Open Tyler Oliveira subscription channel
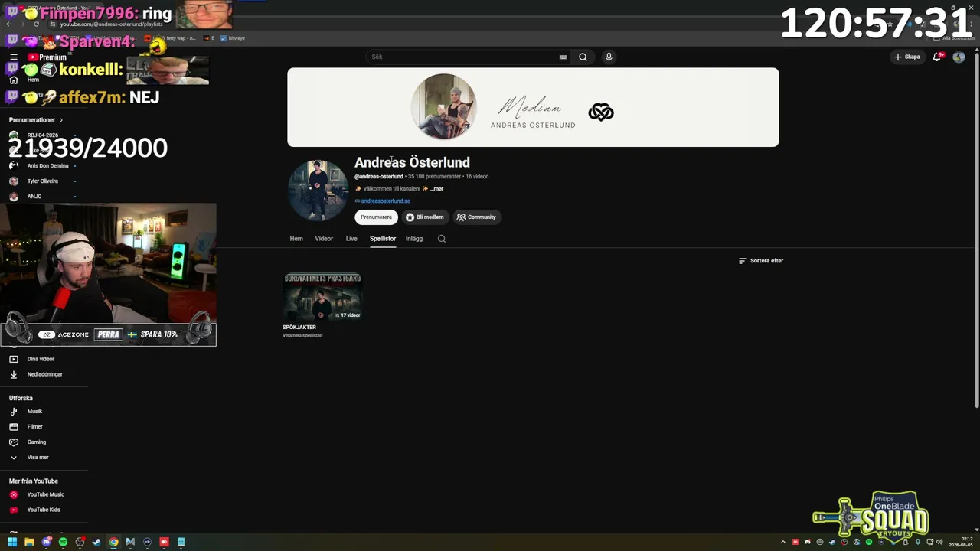980x551 pixels. pos(41,181)
